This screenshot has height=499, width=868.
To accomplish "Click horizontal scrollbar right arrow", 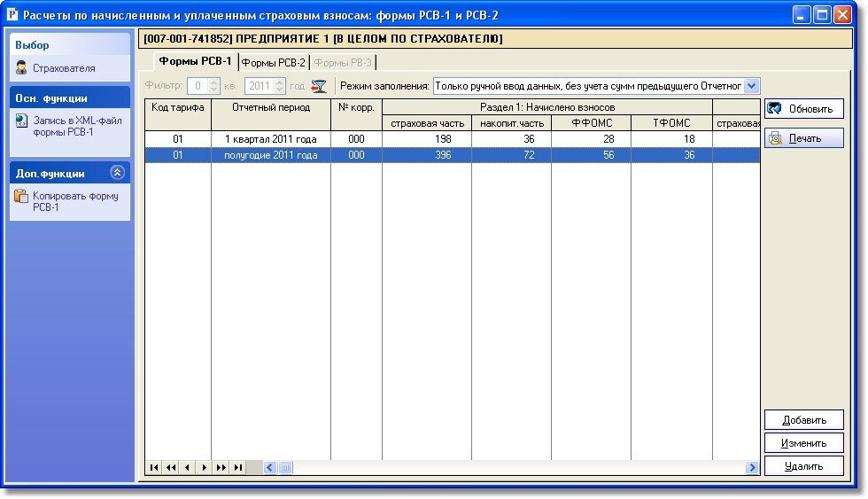I will pos(752,467).
